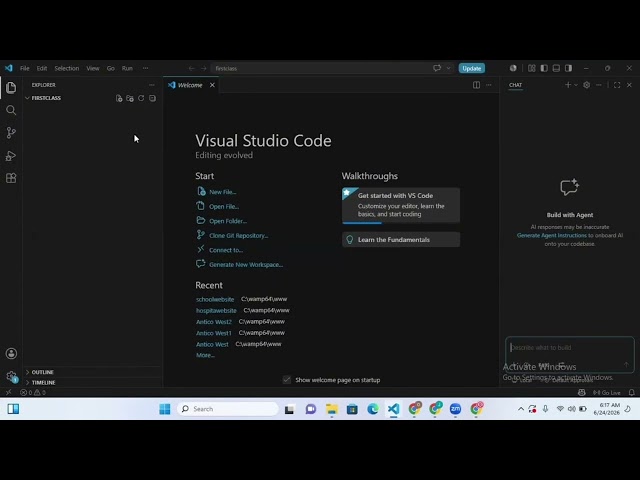The image size is (640, 480).
Task: Open Copilot chat icon in title bar
Action: tap(437, 68)
